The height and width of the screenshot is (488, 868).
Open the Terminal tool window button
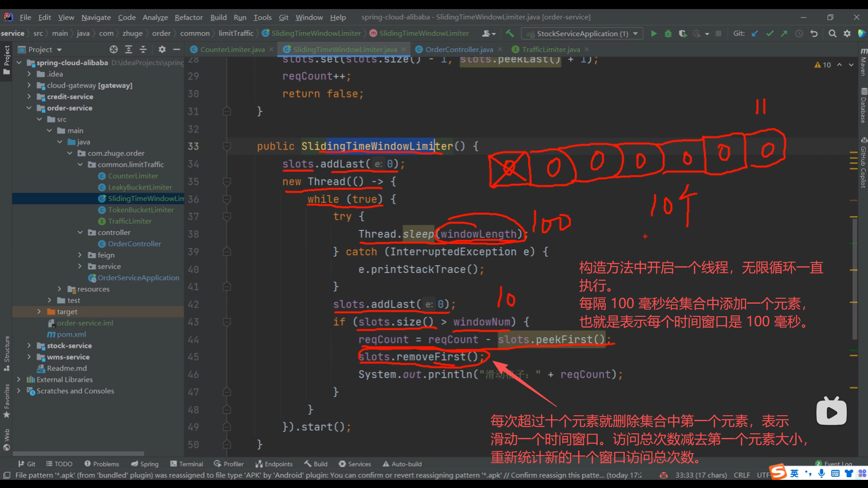tap(187, 464)
